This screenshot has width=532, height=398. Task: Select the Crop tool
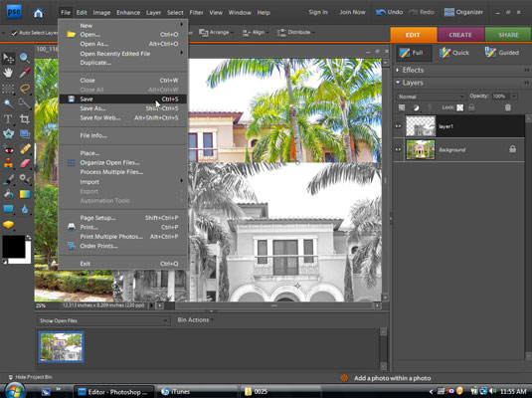[x=25, y=118]
